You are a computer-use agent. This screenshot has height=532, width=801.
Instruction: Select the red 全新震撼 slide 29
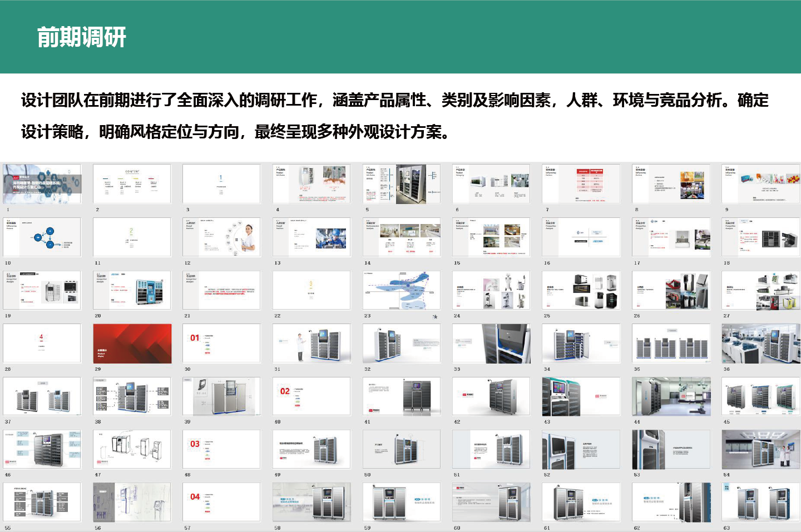click(132, 343)
